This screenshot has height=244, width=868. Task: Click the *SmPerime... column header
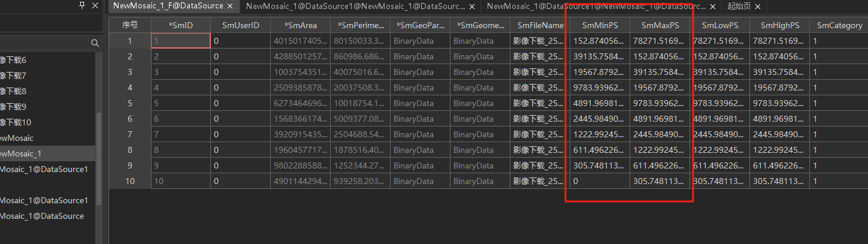click(x=361, y=26)
